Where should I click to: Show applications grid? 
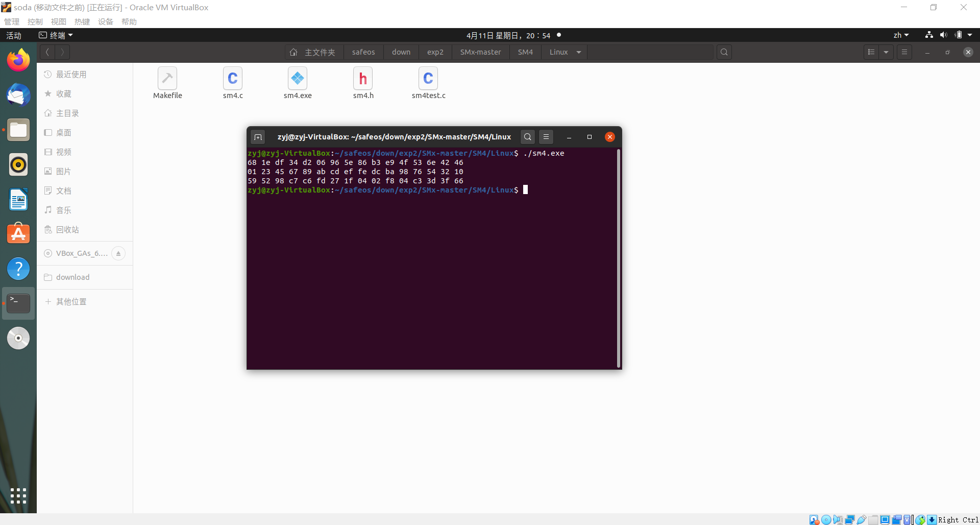coord(18,495)
